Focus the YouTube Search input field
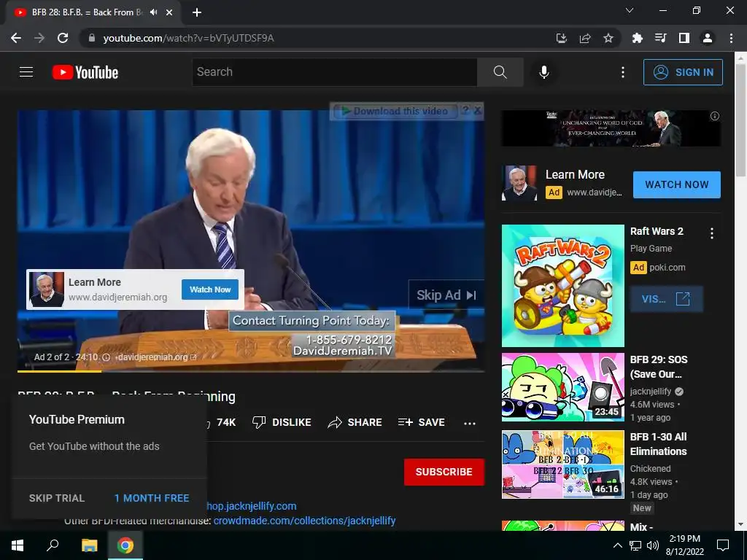The height and width of the screenshot is (560, 747). [334, 72]
